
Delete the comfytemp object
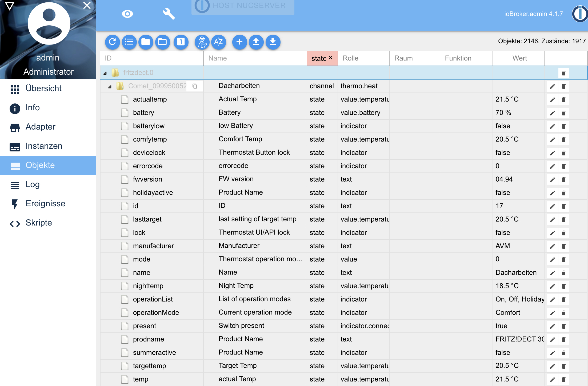tap(563, 139)
